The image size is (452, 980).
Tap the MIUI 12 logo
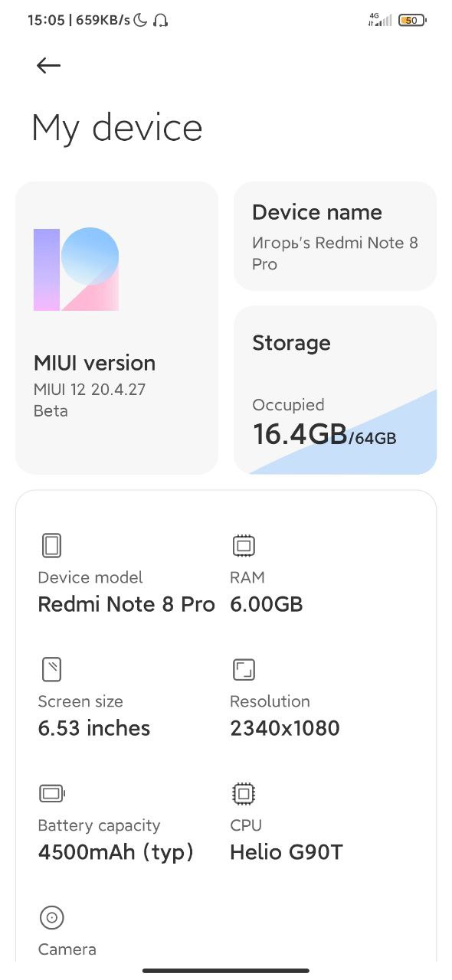point(76,269)
